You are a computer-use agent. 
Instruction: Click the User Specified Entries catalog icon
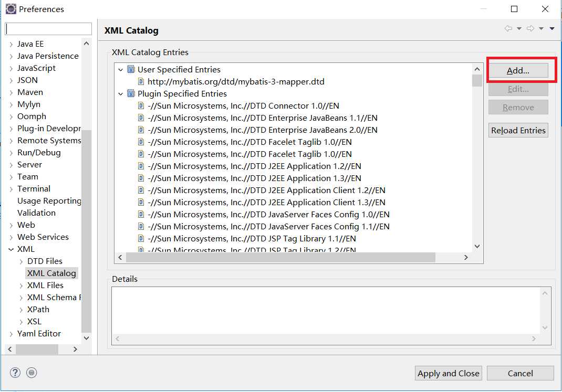[x=131, y=69]
